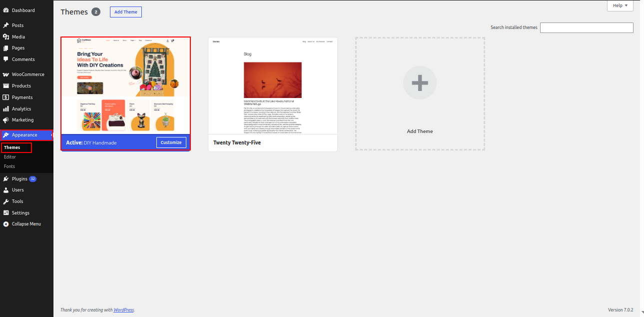Open the Settings menu label

[x=20, y=213]
